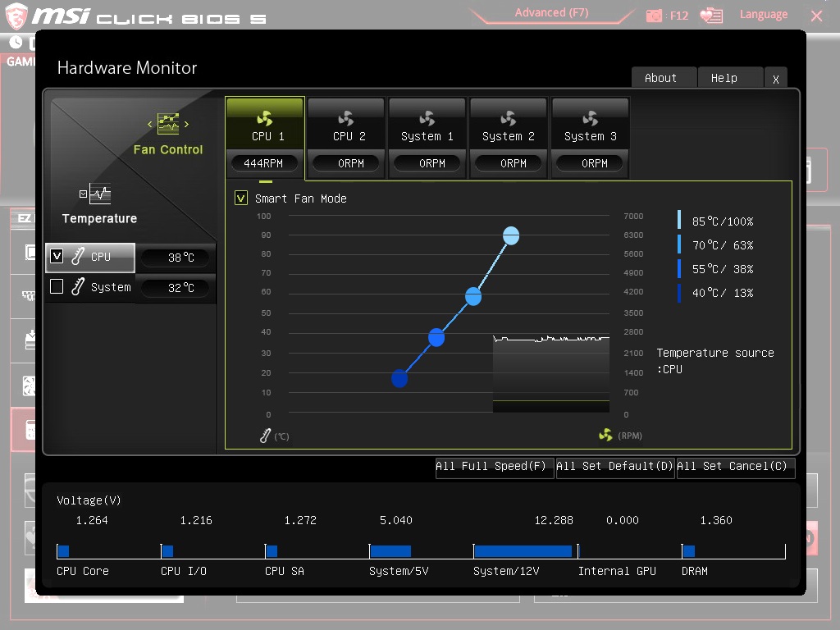840x630 pixels.
Task: Click the 85°C fan curve point
Action: tap(511, 235)
